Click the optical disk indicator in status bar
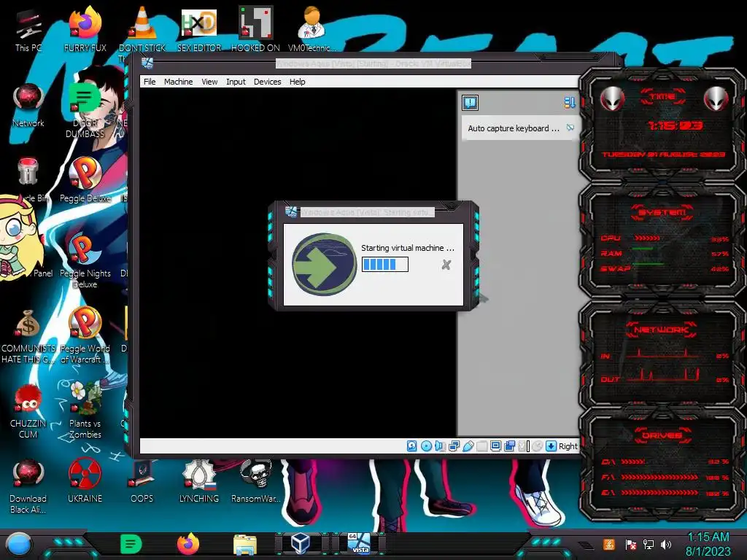 [426, 446]
